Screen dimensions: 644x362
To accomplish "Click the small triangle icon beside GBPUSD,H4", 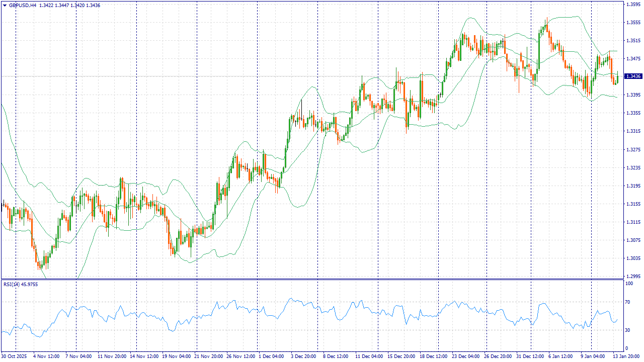I will [x=5, y=5].
